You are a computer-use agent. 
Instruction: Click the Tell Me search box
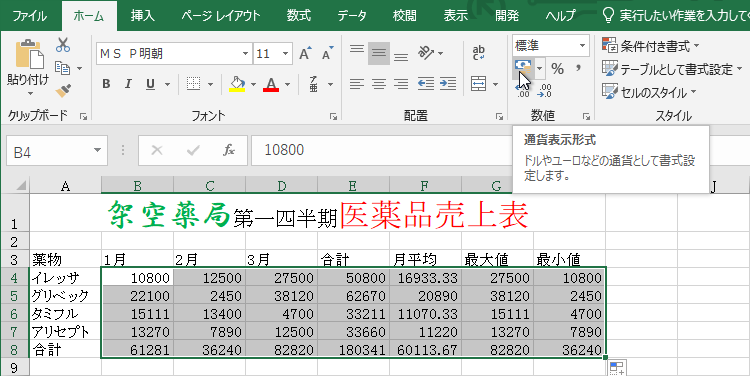[675, 16]
